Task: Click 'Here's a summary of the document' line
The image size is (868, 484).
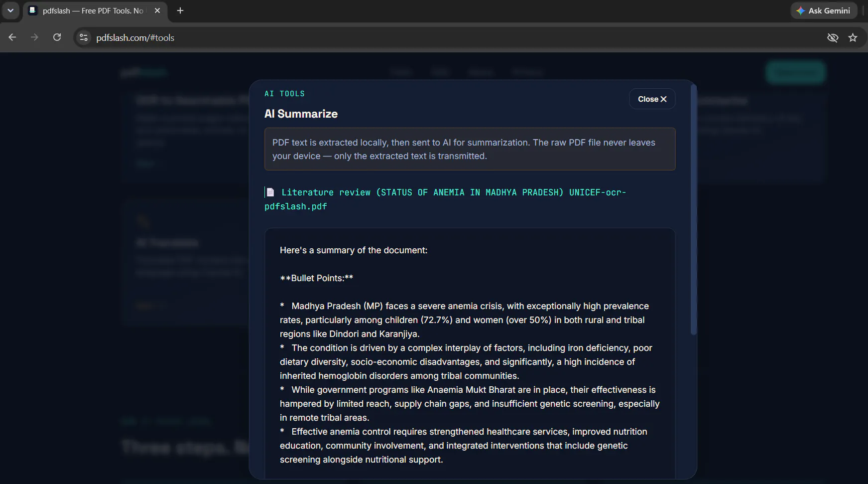Action: 354,250
